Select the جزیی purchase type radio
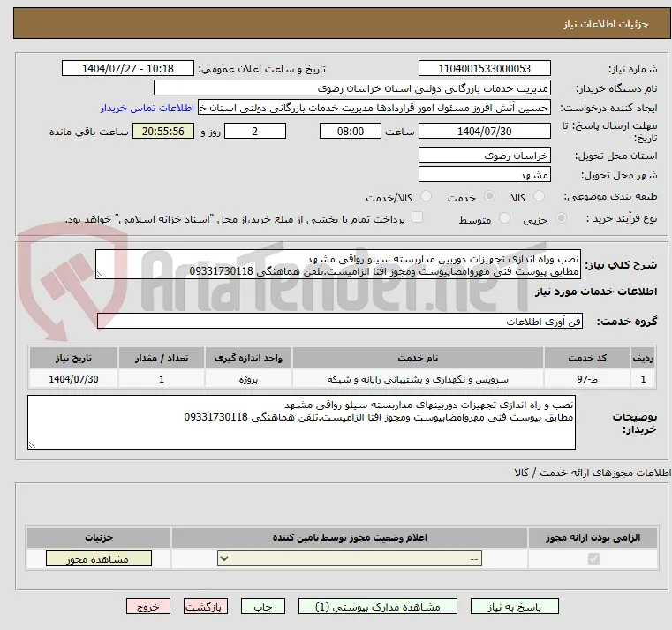672x630 pixels. click(x=561, y=218)
